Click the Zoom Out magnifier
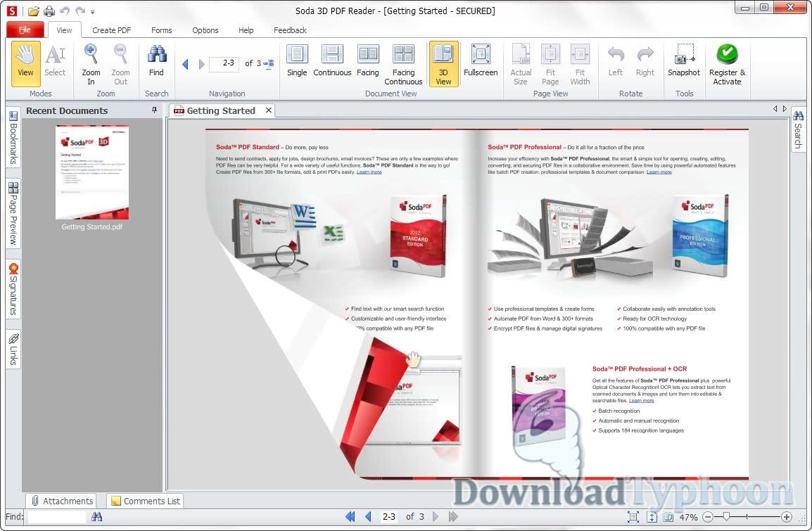 [x=120, y=63]
